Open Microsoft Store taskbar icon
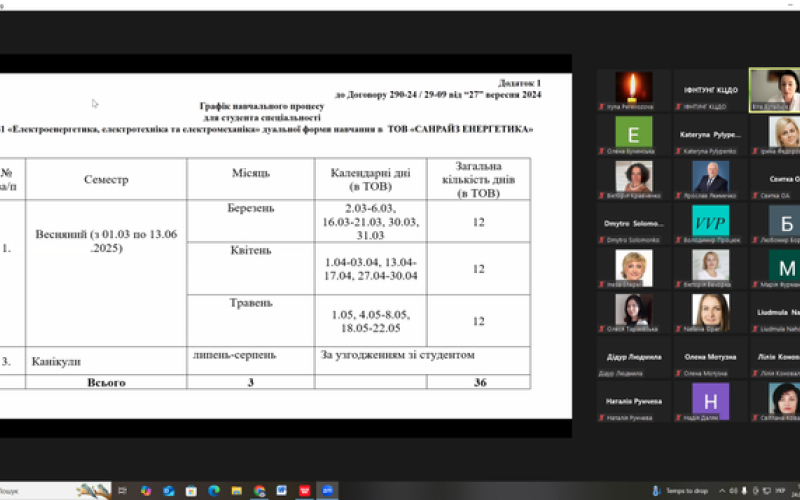800x500 pixels. [x=191, y=491]
